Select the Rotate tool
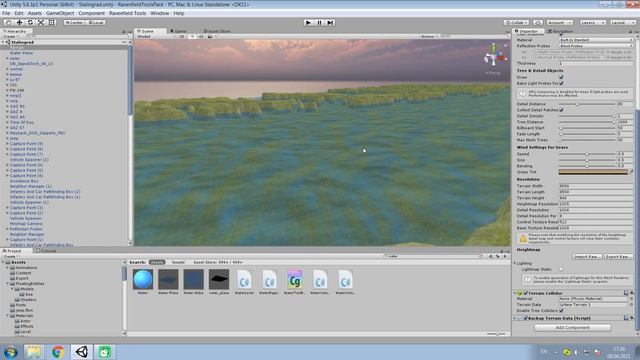640x360 pixels. pyautogui.click(x=30, y=22)
